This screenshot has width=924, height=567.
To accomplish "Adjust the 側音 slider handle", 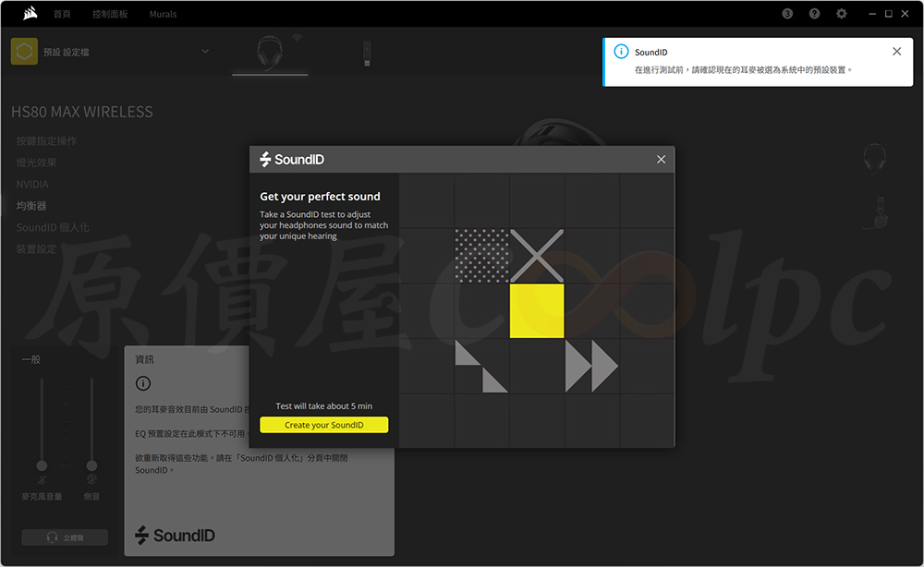I will (91, 465).
